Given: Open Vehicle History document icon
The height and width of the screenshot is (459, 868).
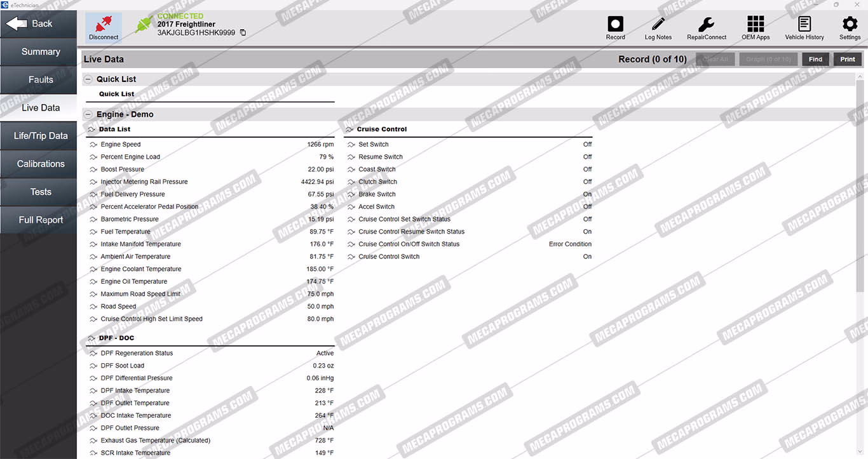Looking at the screenshot, I should [804, 24].
